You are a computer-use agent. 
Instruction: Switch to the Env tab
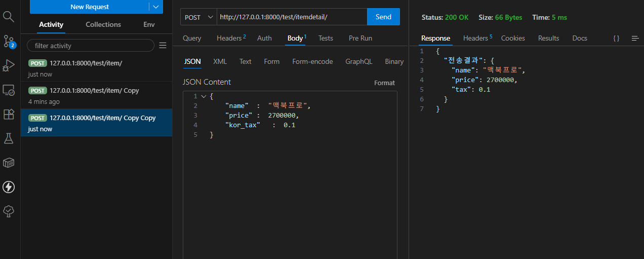click(149, 24)
